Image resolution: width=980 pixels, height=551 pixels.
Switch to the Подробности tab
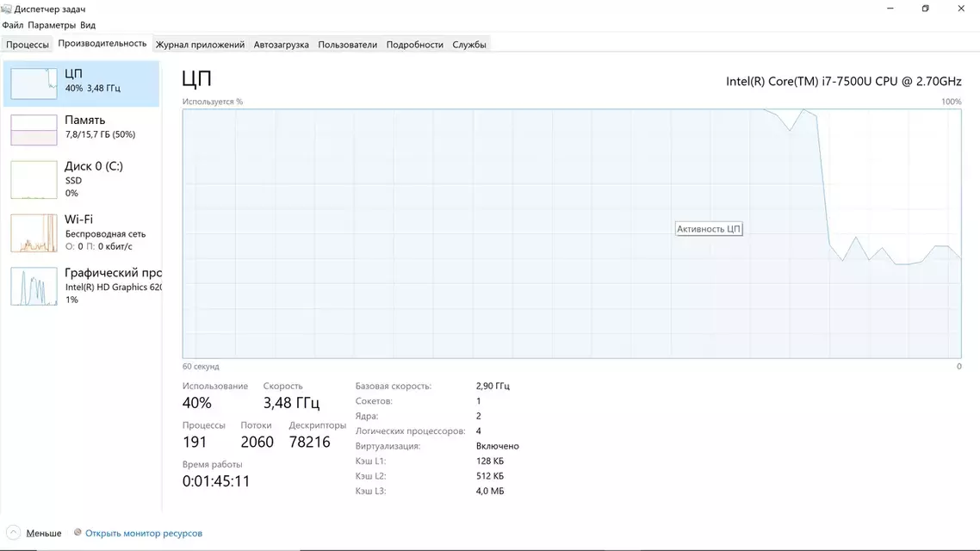tap(414, 45)
